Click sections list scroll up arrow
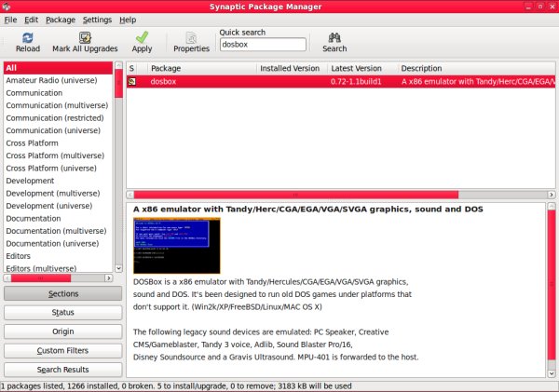559x392 pixels. tap(118, 65)
